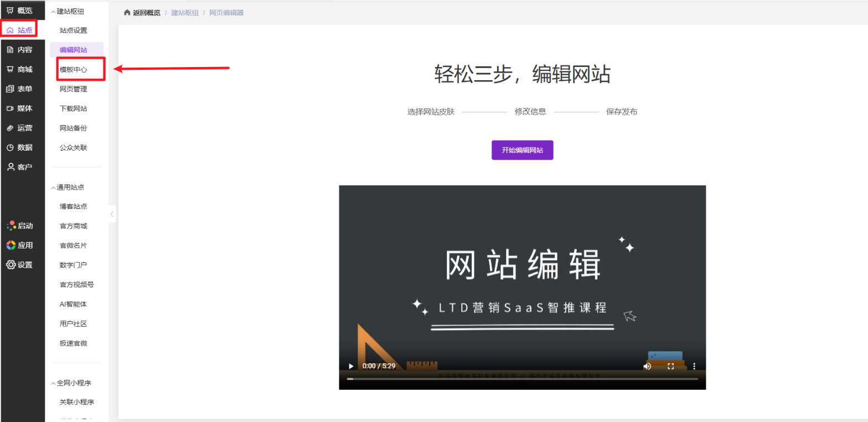Click the video progress bar
The image size is (868, 422).
[522, 379]
